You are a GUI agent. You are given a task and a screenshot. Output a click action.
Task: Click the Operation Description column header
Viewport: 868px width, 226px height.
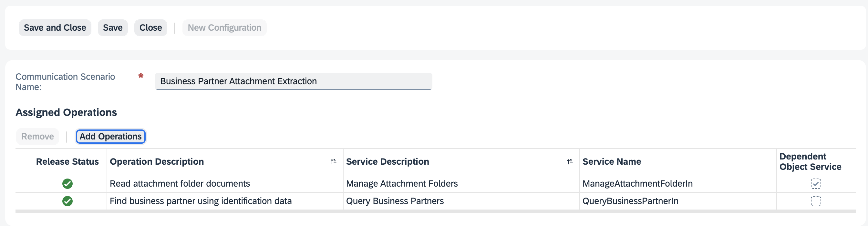tap(157, 161)
